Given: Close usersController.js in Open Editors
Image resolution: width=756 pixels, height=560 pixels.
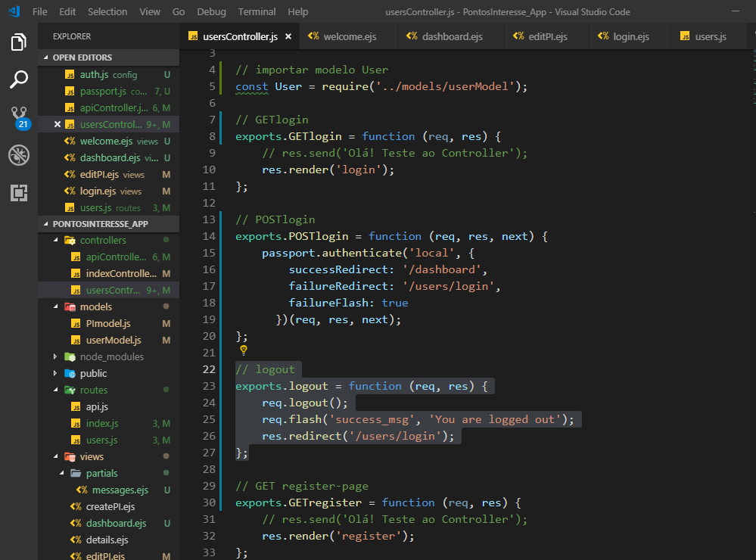Looking at the screenshot, I should point(58,124).
